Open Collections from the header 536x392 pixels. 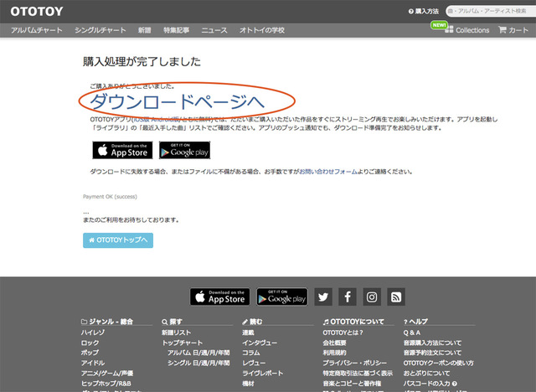pyautogui.click(x=467, y=30)
